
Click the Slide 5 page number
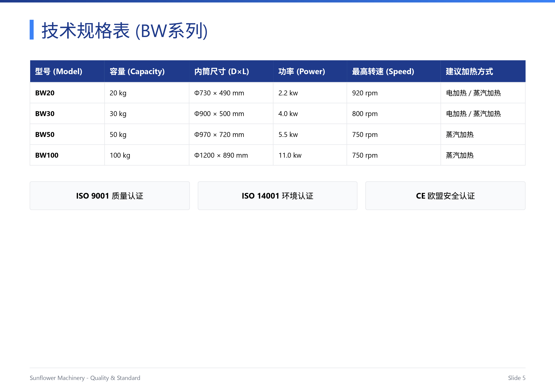click(517, 378)
